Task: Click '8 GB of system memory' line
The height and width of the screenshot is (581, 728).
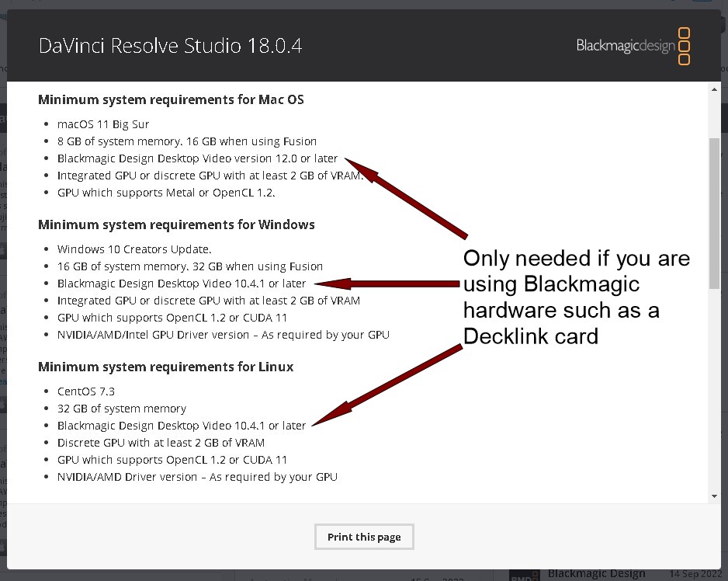Action: point(186,141)
